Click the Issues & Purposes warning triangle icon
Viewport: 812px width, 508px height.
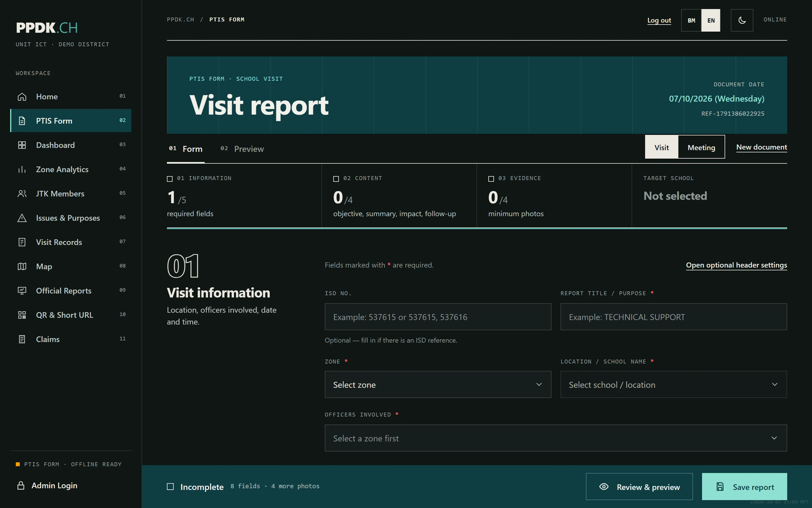[22, 218]
